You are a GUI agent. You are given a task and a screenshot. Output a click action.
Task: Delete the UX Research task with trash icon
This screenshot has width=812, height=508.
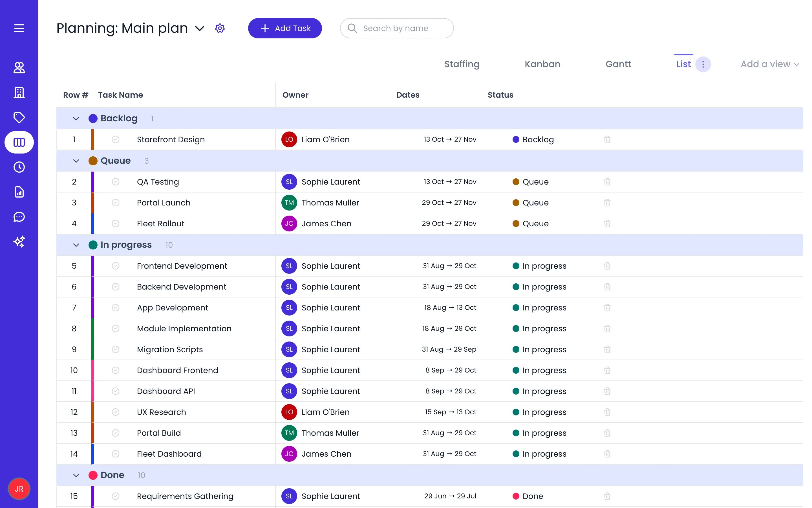[x=607, y=412]
